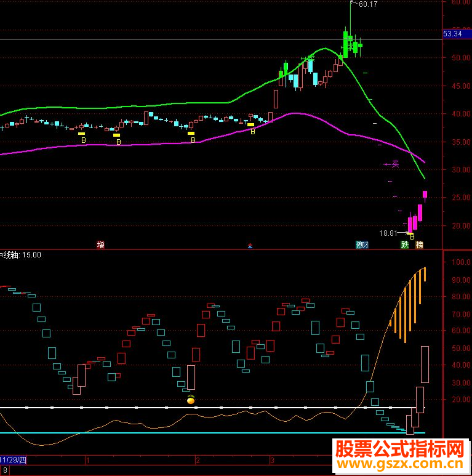Click the 100.0 indicator axis label

pos(461,262)
